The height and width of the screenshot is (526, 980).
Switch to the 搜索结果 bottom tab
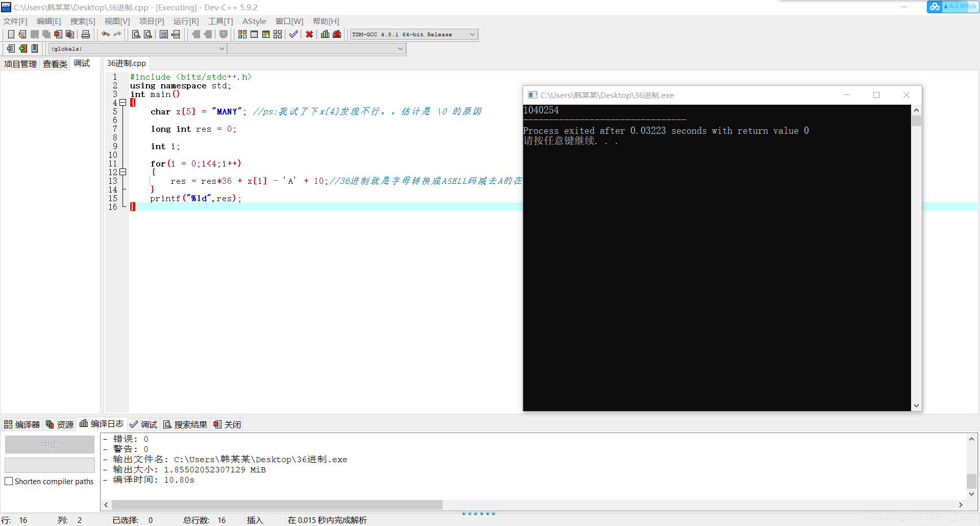click(185, 424)
